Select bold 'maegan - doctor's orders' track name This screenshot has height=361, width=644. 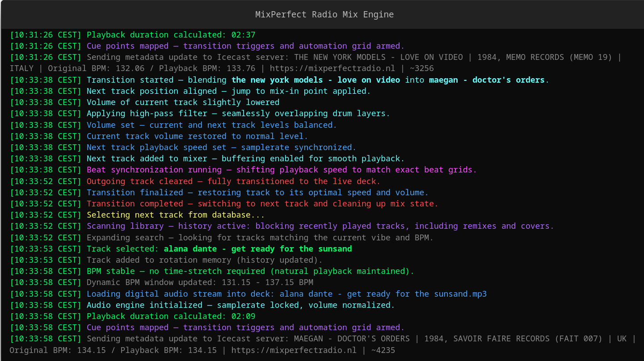[x=487, y=80]
